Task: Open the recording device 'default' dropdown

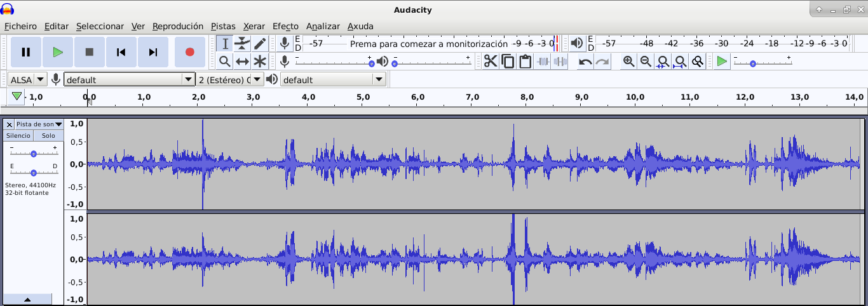Action: pos(129,79)
